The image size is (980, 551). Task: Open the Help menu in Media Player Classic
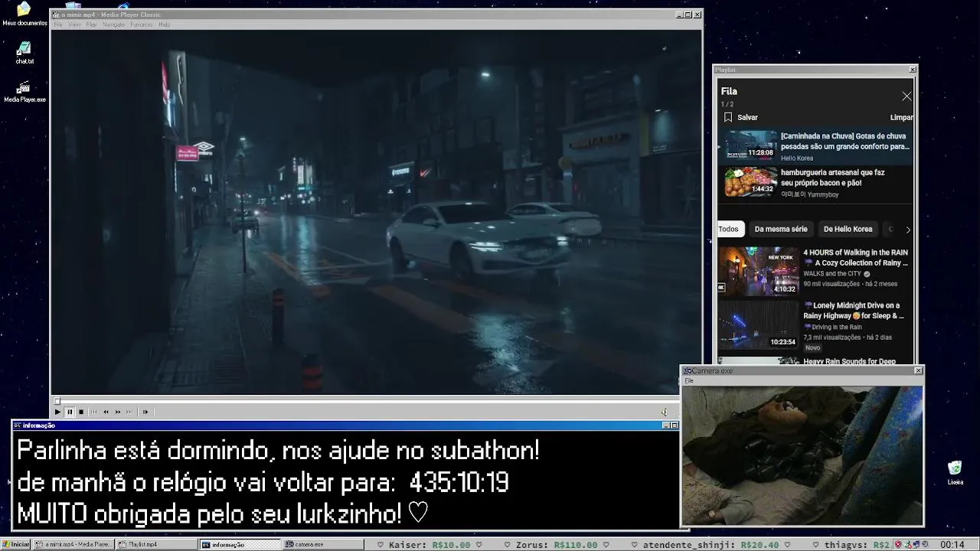click(x=164, y=24)
